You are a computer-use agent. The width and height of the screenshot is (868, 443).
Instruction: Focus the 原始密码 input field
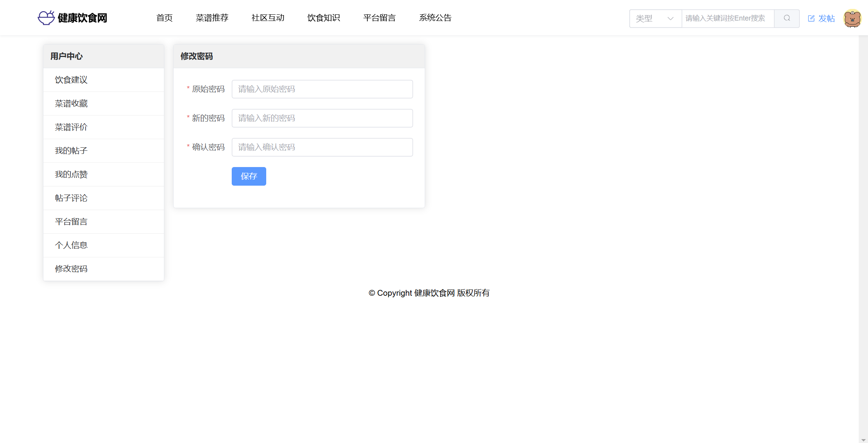[x=322, y=89]
